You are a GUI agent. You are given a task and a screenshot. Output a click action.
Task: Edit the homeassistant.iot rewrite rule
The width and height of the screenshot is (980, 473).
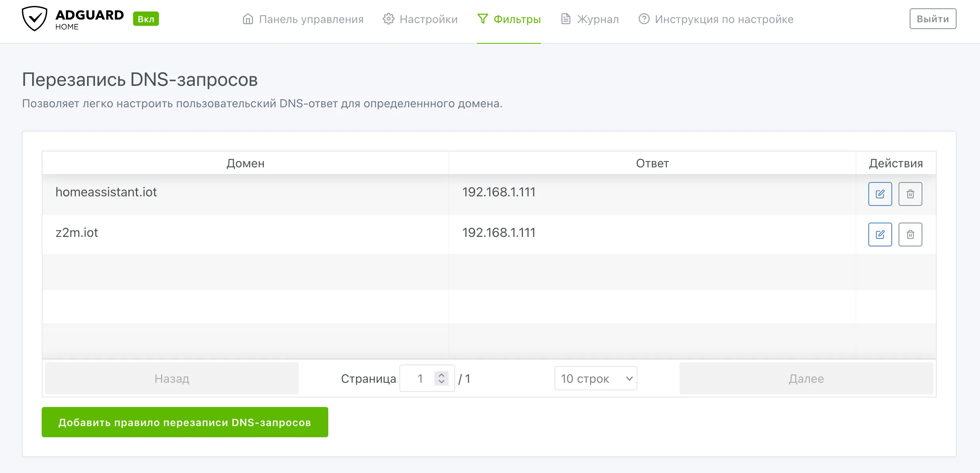pos(880,194)
